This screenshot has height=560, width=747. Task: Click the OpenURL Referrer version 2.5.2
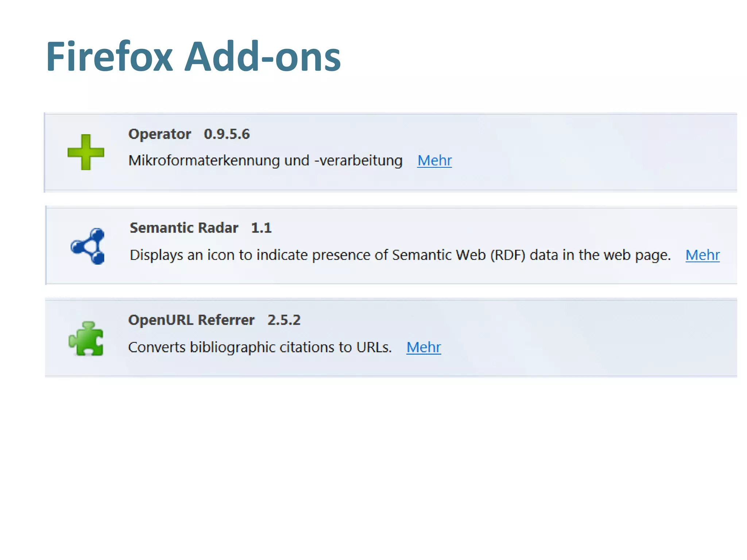click(x=284, y=320)
